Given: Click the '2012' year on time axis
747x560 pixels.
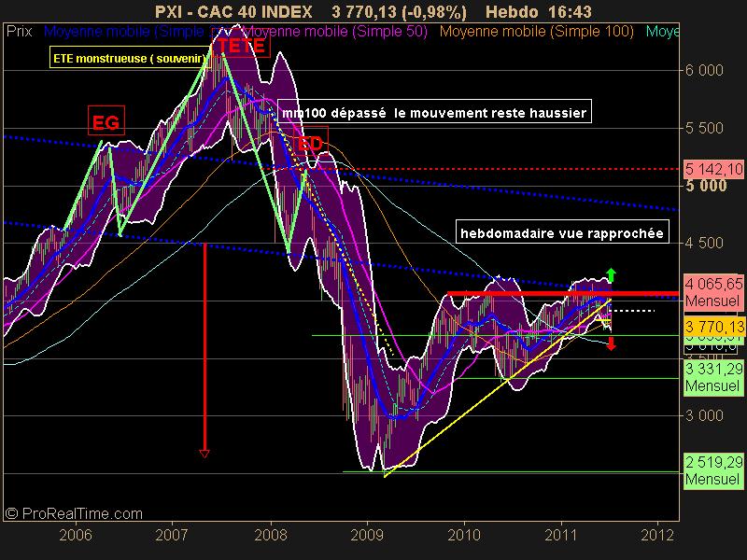Looking at the screenshot, I should (x=657, y=535).
